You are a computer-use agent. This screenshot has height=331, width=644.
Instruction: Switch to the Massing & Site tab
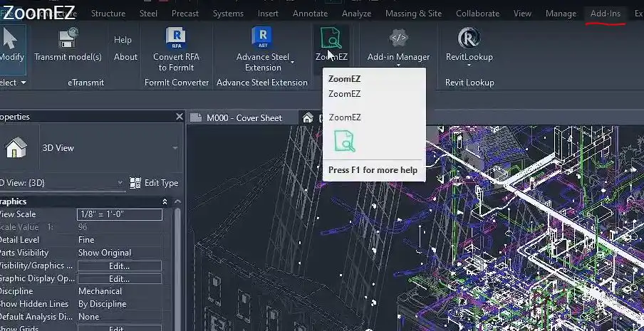pos(414,14)
